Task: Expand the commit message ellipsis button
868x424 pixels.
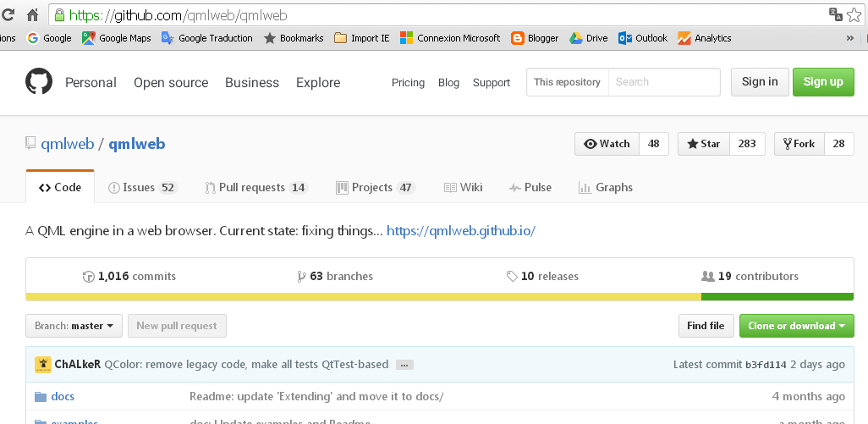Action: [x=404, y=365]
